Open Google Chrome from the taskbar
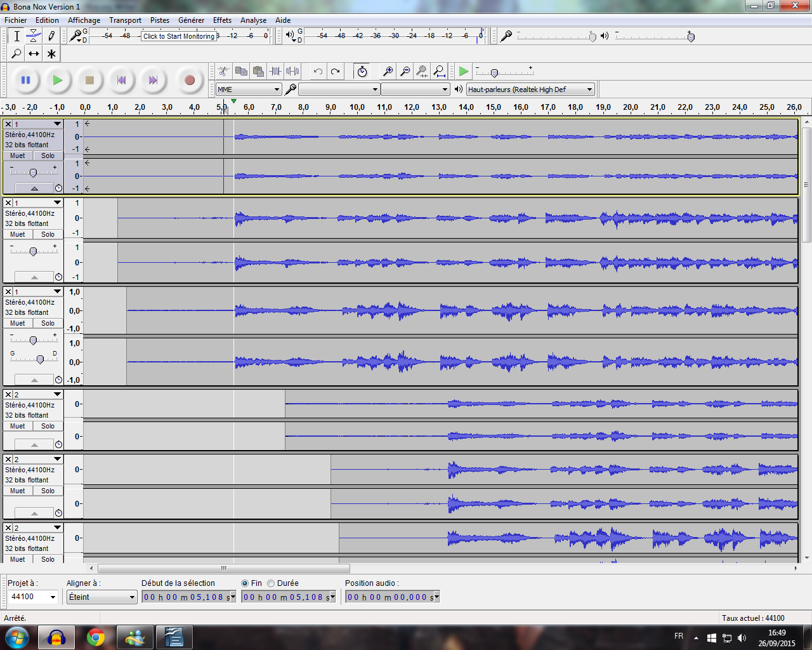This screenshot has width=812, height=650. pos(96,637)
